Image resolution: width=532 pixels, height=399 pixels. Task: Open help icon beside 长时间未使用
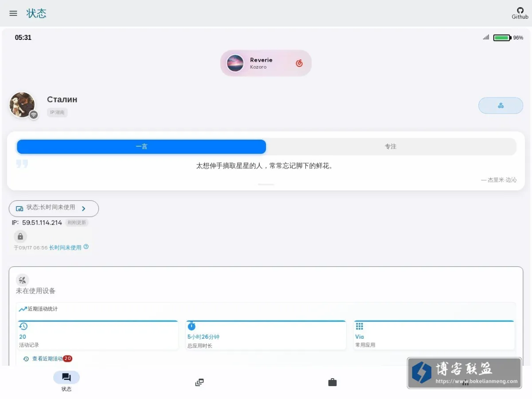click(86, 247)
